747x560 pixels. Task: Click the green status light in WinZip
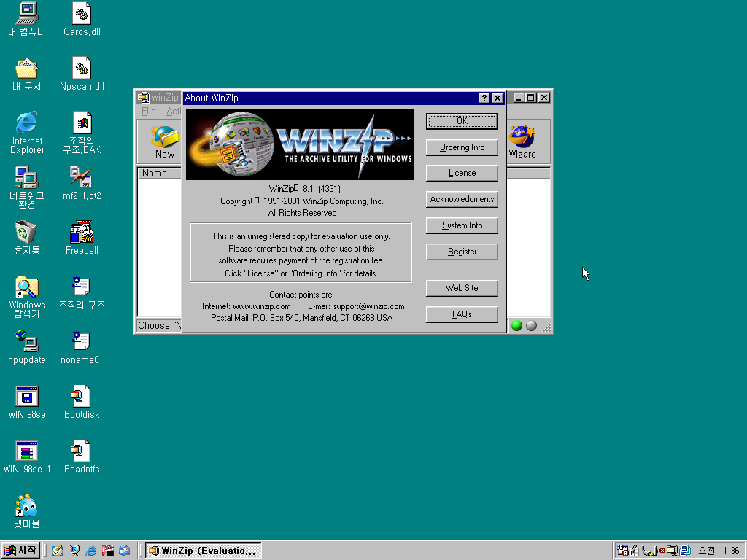(517, 326)
